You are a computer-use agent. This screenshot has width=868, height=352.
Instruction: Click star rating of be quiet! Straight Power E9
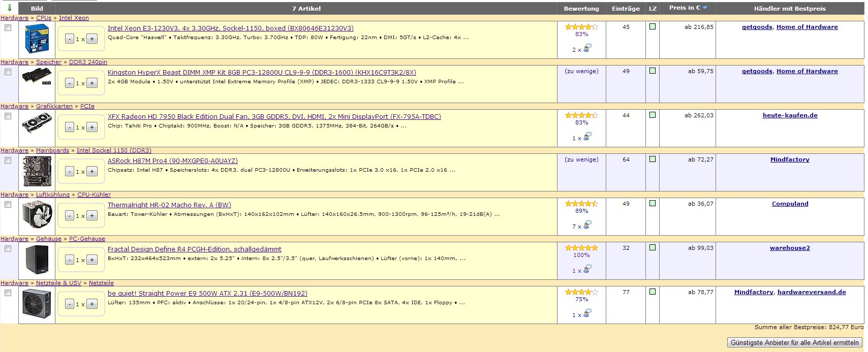pos(581,292)
